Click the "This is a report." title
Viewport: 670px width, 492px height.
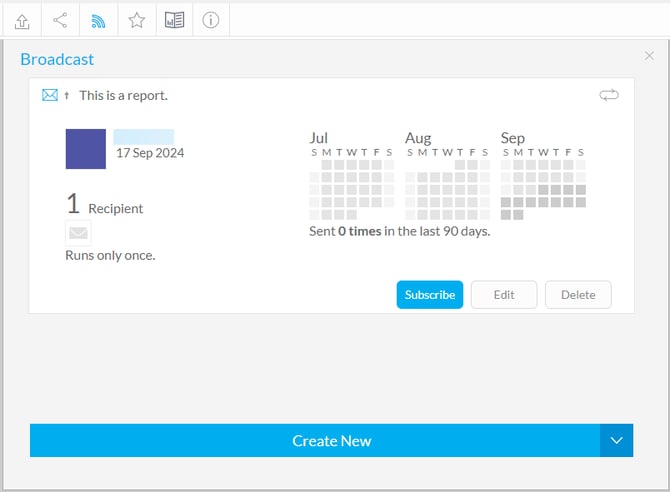123,95
